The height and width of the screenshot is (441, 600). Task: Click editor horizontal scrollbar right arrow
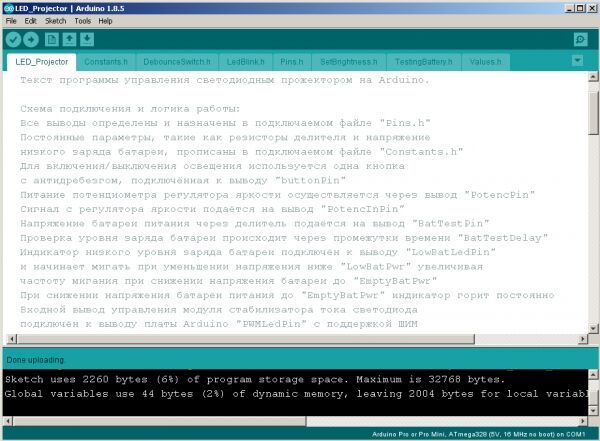coord(583,339)
